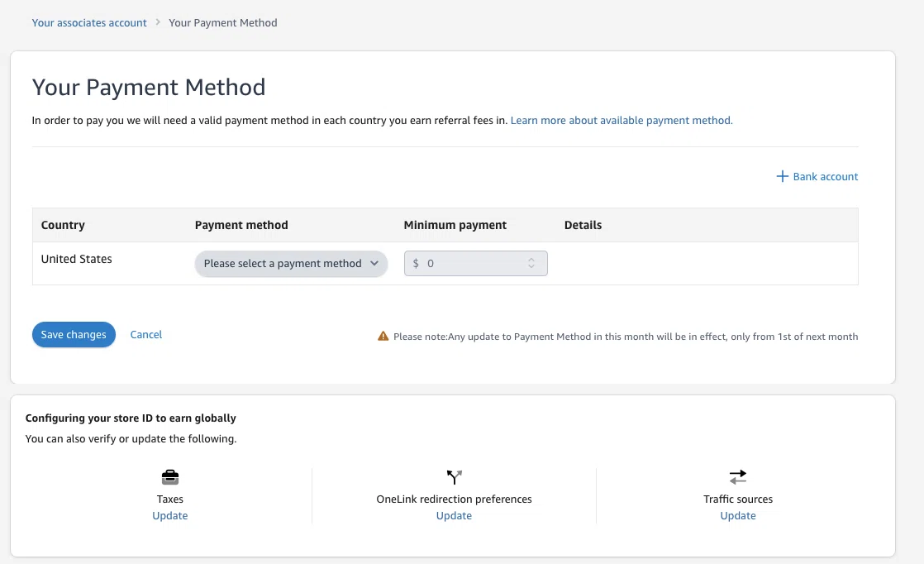
Task: Increase minimum payment with the up stepper arrow
Action: (531, 260)
